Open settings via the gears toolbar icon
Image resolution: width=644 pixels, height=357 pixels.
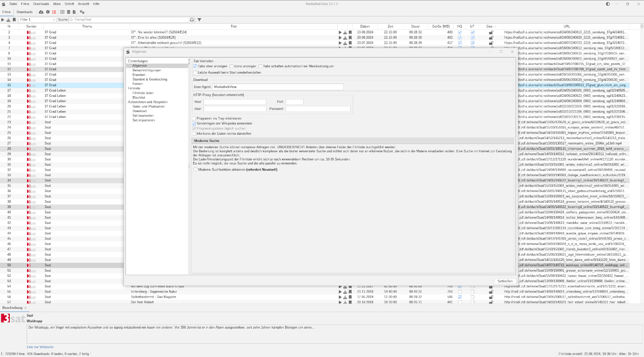82,12
